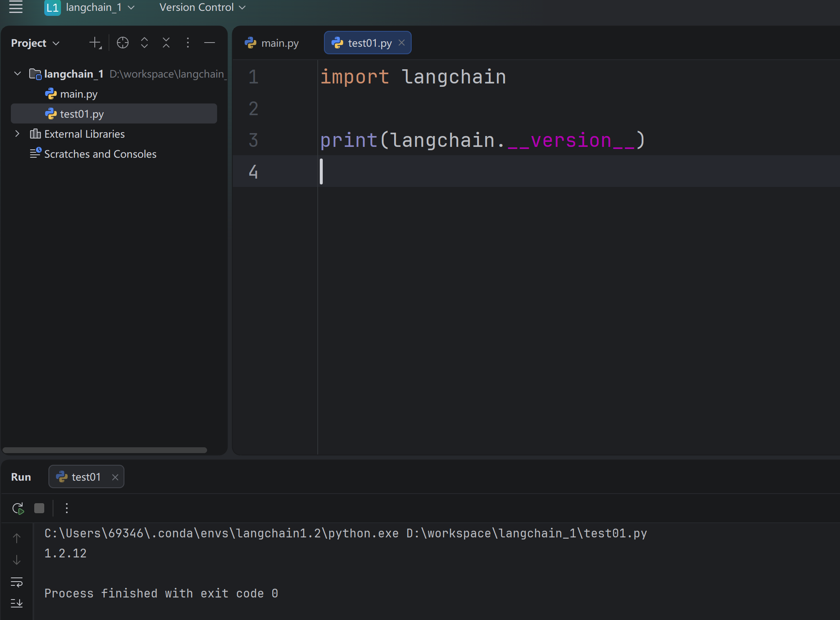
Task: Click line number 3 in the gutter
Action: point(253,140)
